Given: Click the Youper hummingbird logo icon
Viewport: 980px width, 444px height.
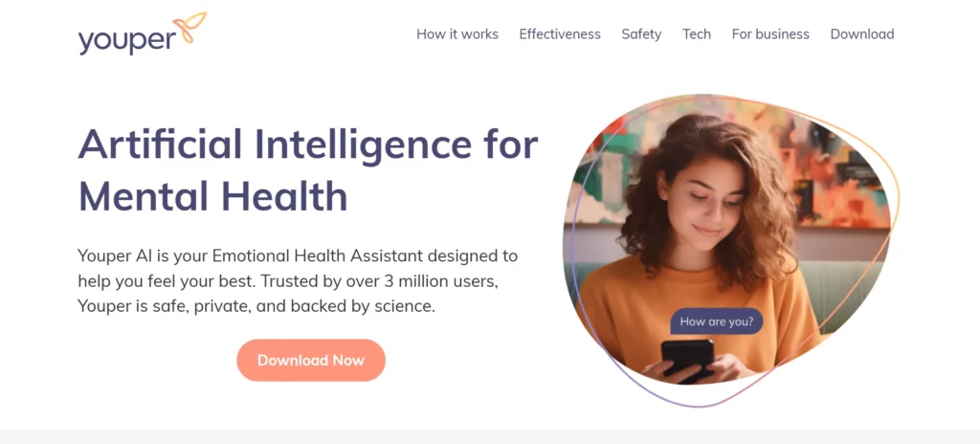Looking at the screenshot, I should 190,28.
